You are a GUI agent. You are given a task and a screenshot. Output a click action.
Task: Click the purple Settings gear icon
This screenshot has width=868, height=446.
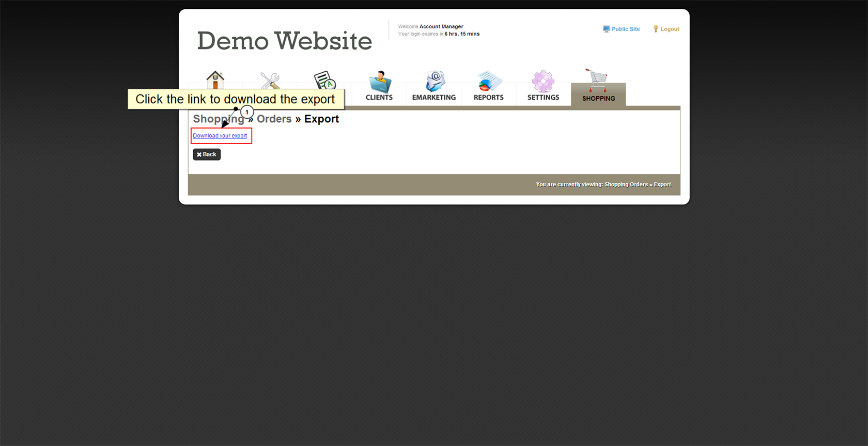(x=543, y=82)
